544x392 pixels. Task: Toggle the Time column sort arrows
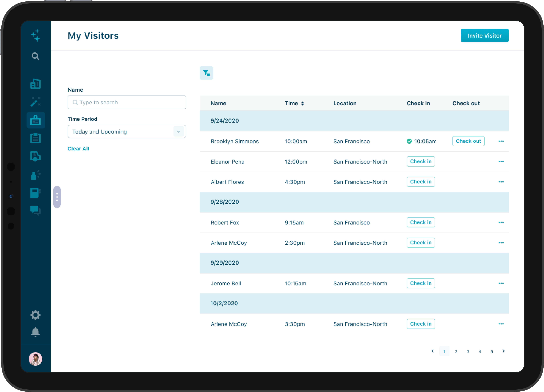(302, 103)
